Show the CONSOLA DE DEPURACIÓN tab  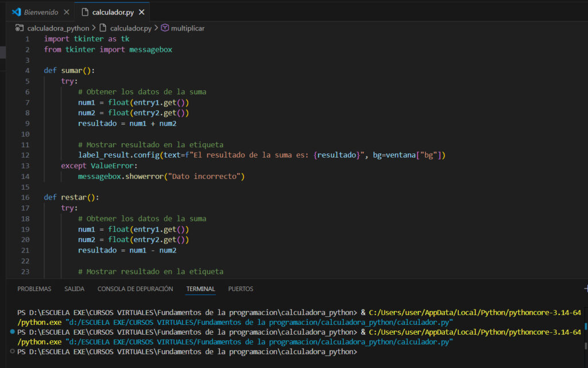[x=135, y=289]
